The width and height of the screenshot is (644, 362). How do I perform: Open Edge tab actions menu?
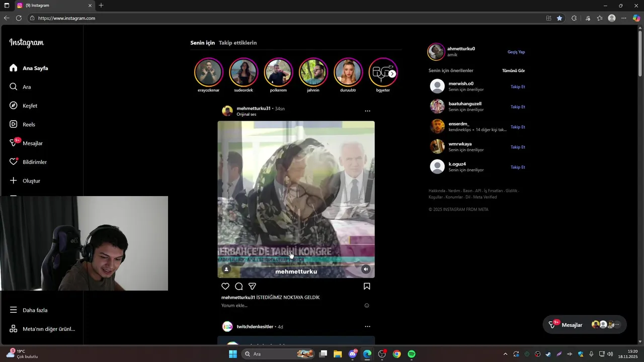point(7,6)
